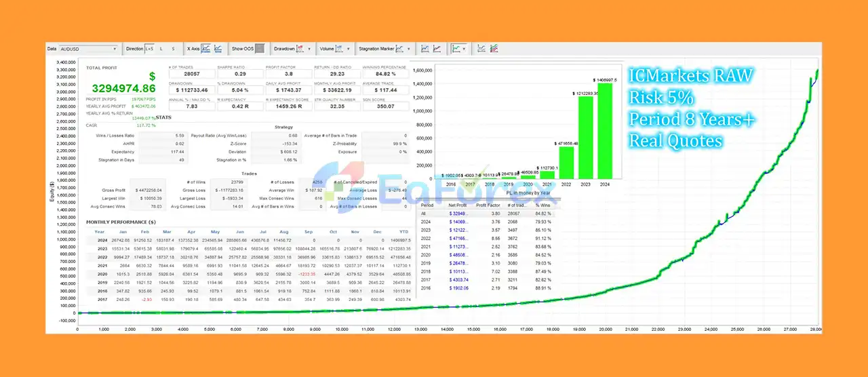Click the 2017 net profit $ 4303.74
Image resolution: width=868 pixels, height=377 pixels.
click(459, 279)
